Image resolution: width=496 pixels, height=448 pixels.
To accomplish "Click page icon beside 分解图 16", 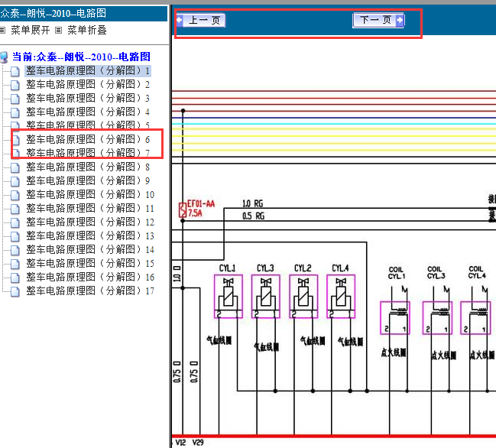I will (15, 278).
